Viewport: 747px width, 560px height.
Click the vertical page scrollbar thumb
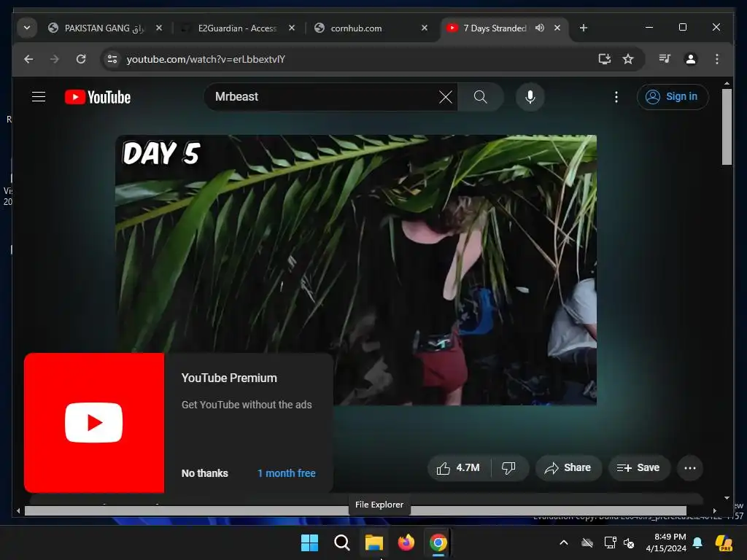727,127
